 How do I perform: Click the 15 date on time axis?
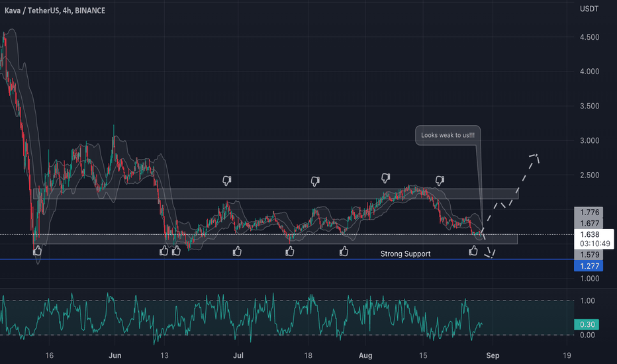click(423, 356)
